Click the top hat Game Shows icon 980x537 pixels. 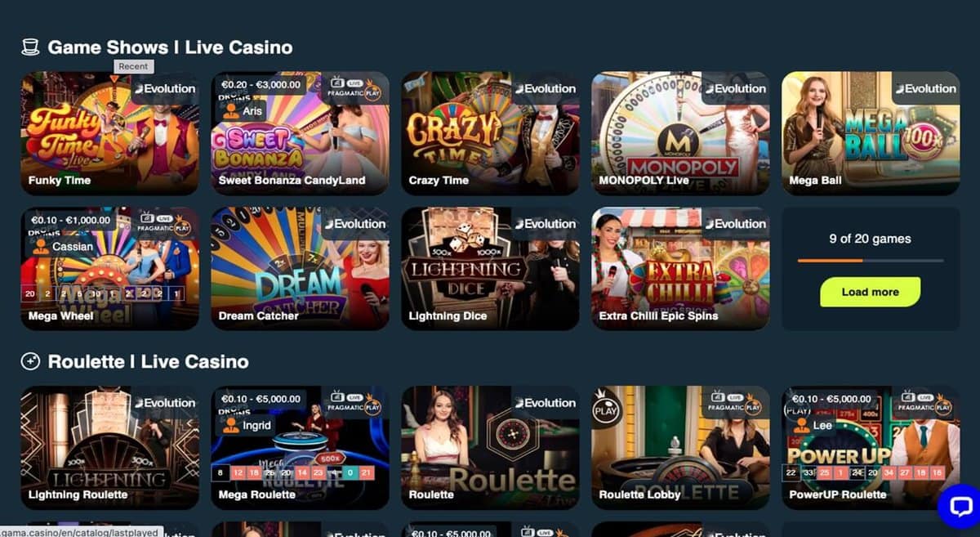click(30, 47)
